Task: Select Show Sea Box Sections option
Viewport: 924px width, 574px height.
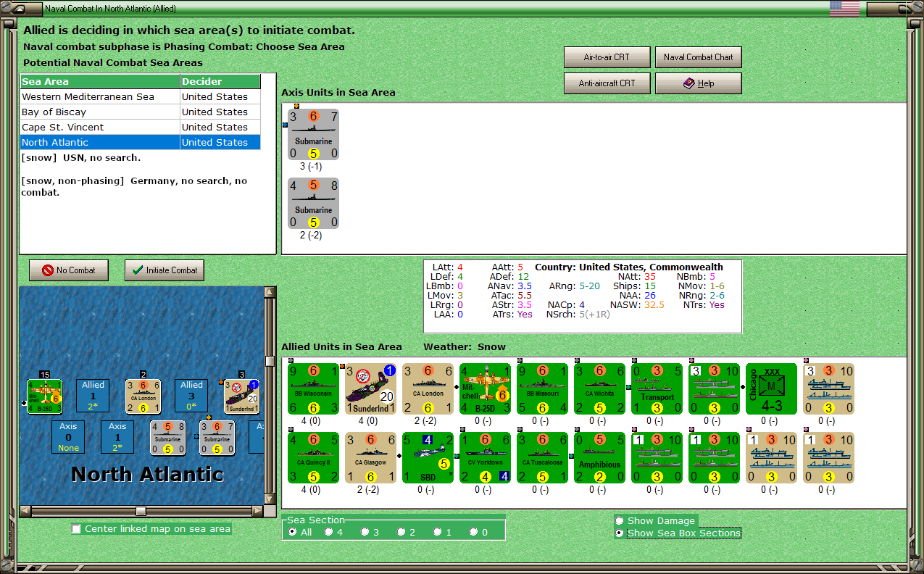Action: point(620,533)
